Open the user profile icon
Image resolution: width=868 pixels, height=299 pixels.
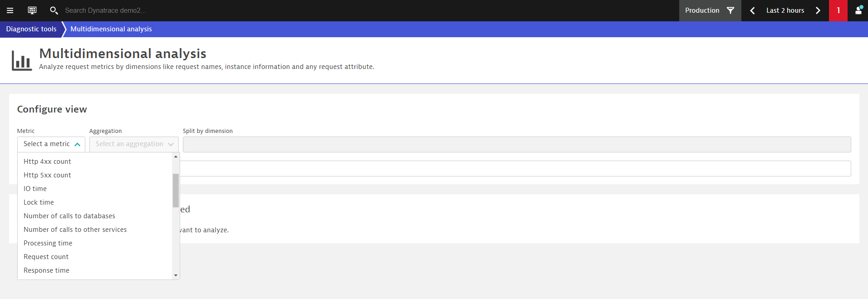[x=858, y=10]
